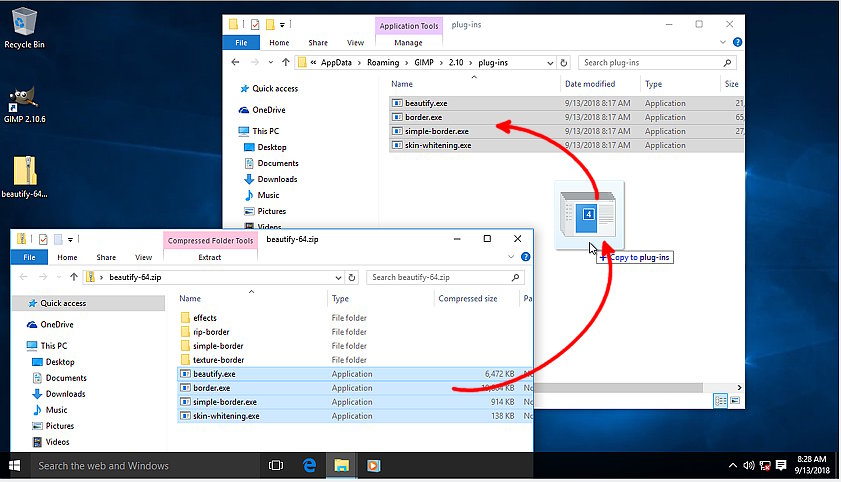Expand This PC in beautify-64.zip navigation pane
Screen dimensions: 841x482
click(18, 346)
